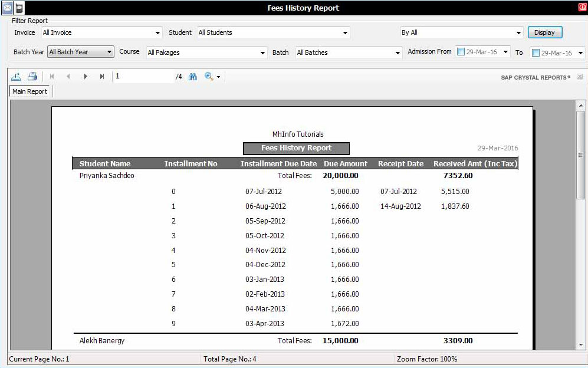Click the Due Amount column header
This screenshot has width=588, height=368.
346,163
